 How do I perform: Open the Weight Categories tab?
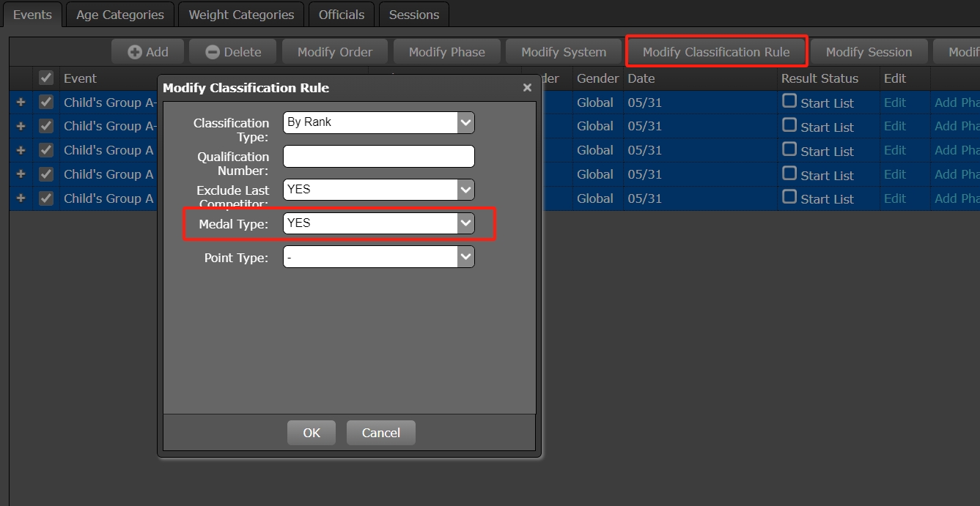pyautogui.click(x=241, y=15)
